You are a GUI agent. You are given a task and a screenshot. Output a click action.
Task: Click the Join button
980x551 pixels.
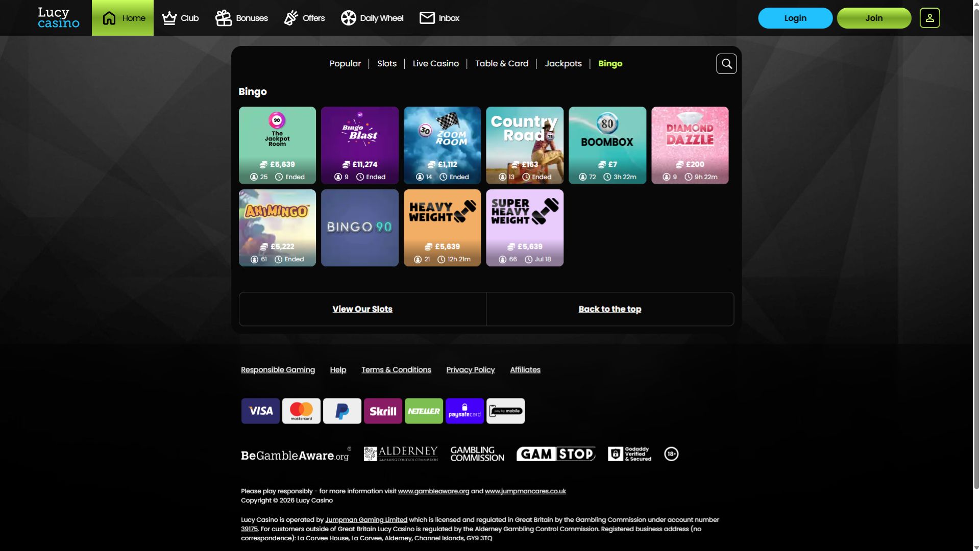tap(874, 18)
